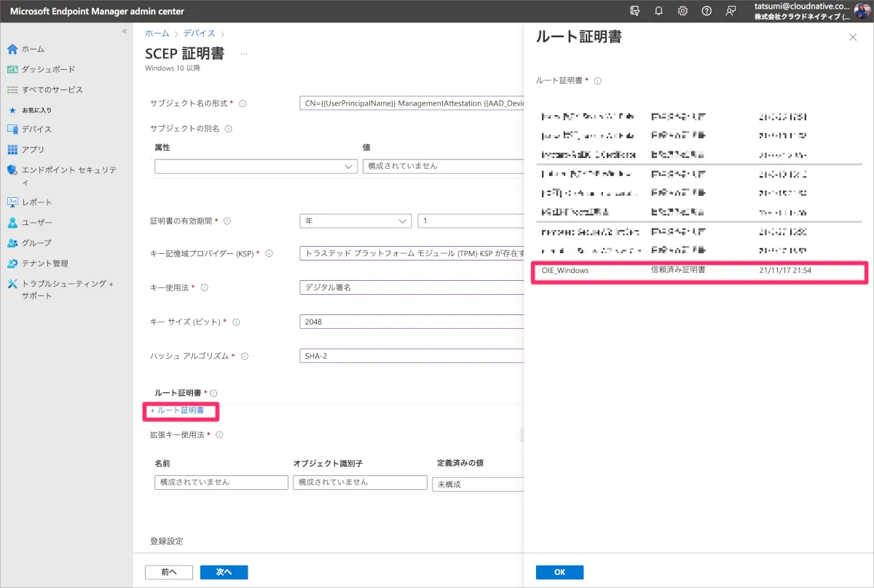874x588 pixels.
Task: Open the feedback icon in header
Action: coord(730,11)
